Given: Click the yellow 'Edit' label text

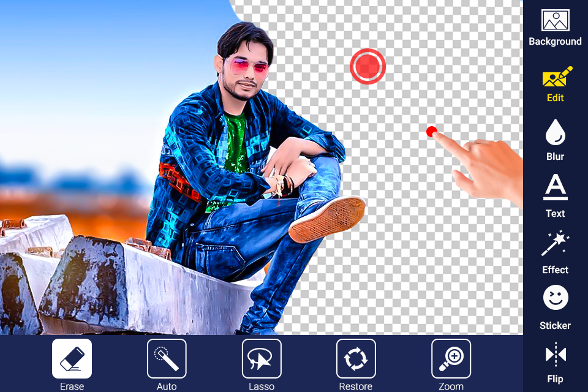Looking at the screenshot, I should click(555, 98).
